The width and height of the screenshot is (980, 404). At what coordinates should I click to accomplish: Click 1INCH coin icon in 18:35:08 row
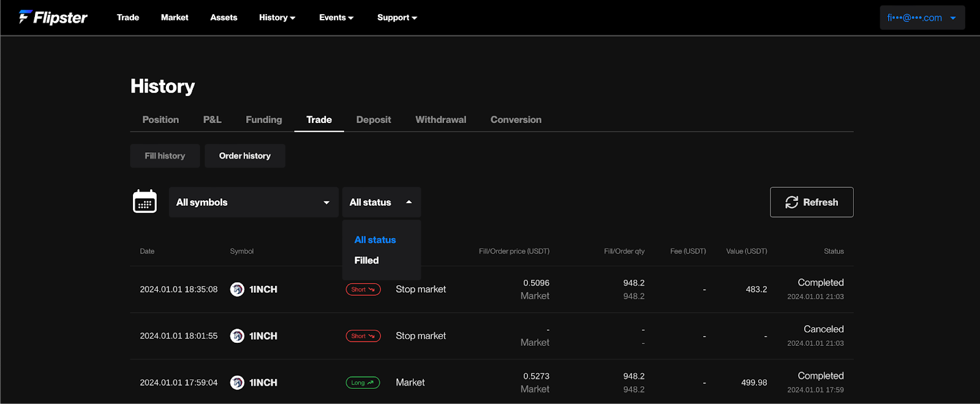(x=237, y=289)
